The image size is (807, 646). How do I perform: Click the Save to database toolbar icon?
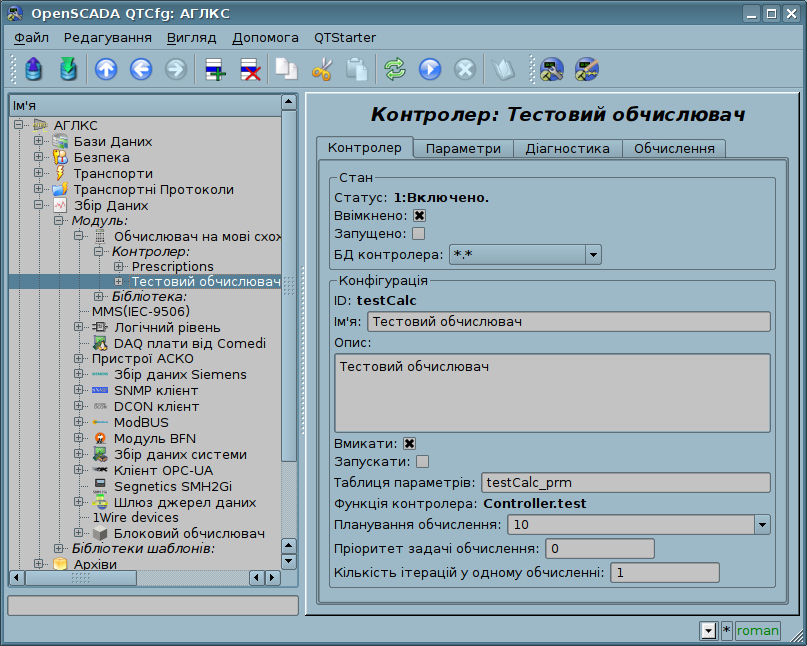click(67, 69)
